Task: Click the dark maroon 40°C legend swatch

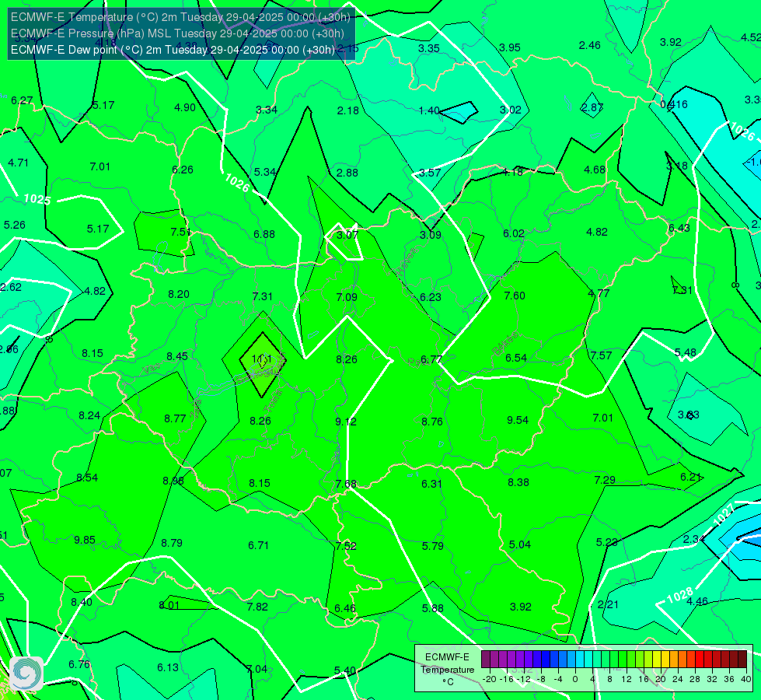Action: (x=742, y=660)
